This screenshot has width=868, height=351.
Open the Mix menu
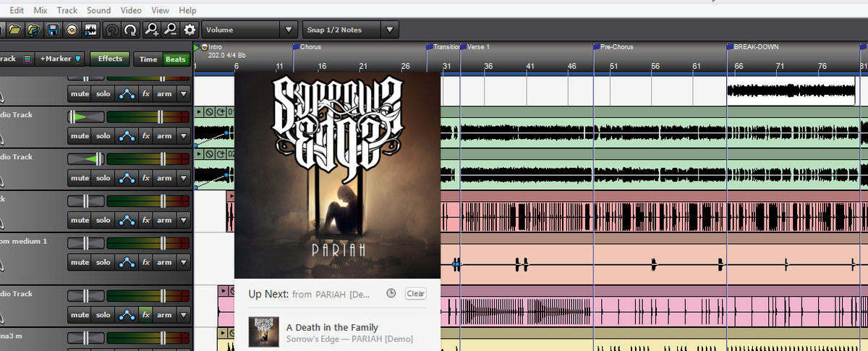(41, 10)
